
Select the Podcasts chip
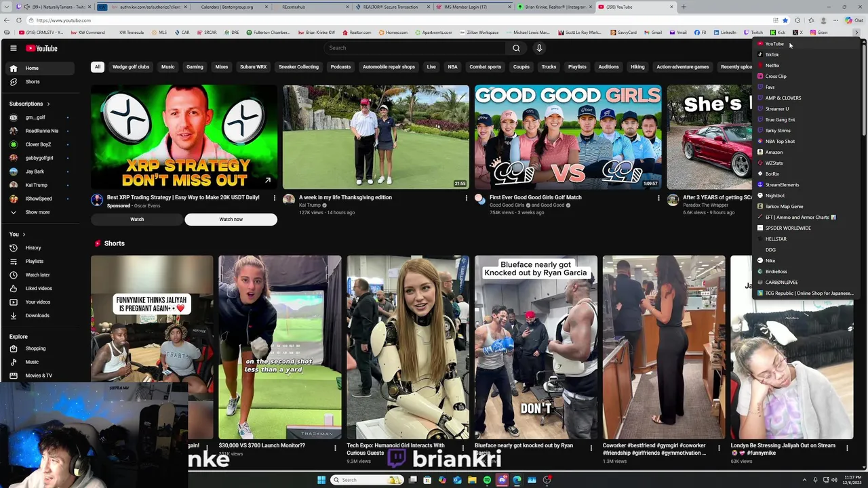[340, 67]
